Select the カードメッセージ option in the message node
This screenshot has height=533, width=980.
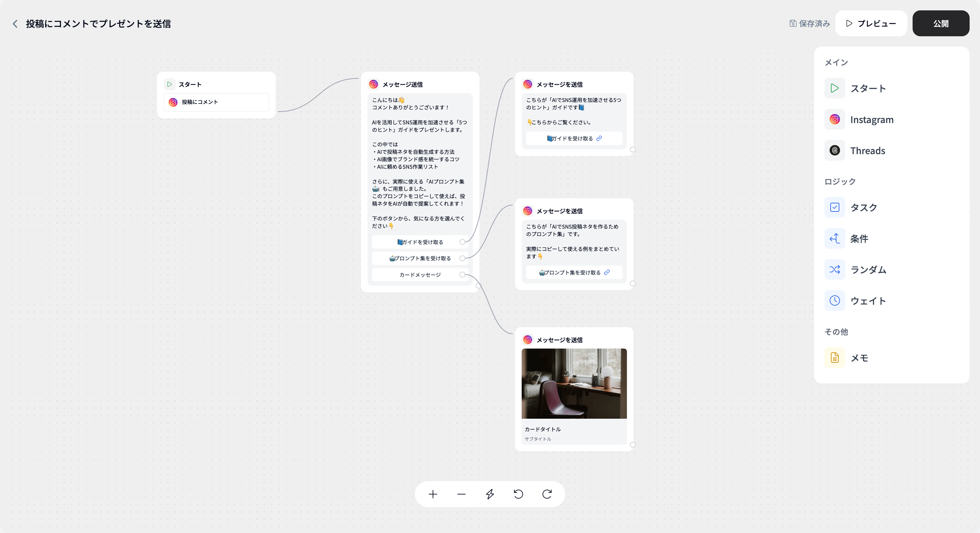[420, 275]
